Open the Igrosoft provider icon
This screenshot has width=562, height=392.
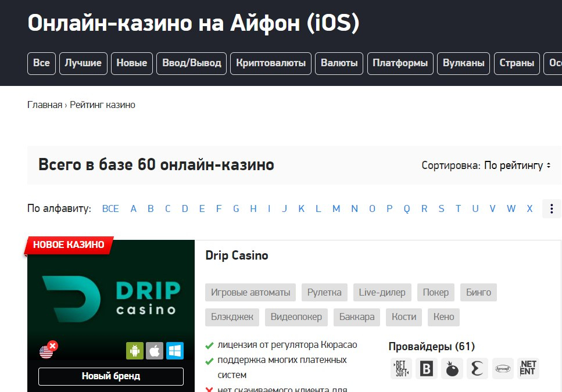click(503, 368)
